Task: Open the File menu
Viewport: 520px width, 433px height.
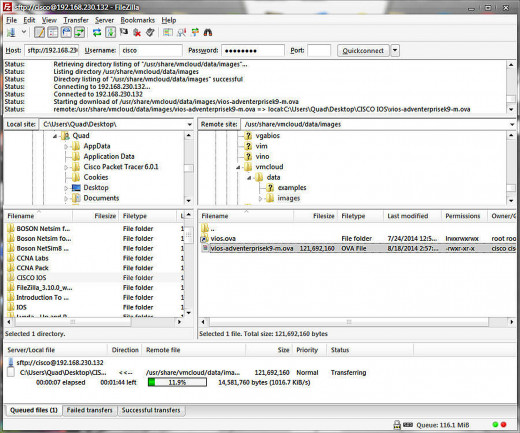Action: pos(11,20)
